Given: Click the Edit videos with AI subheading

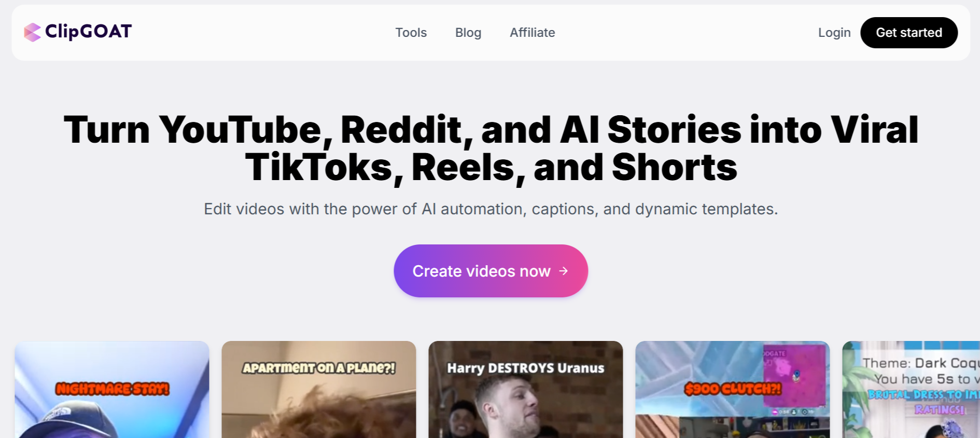Looking at the screenshot, I should [491, 209].
